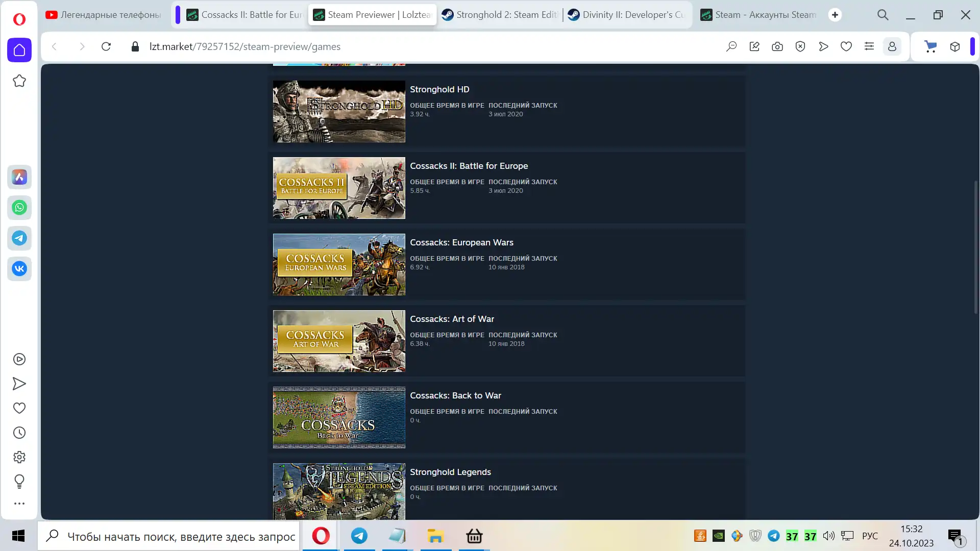The image size is (980, 551).
Task: Open the Opera history clock icon
Action: pyautogui.click(x=19, y=433)
